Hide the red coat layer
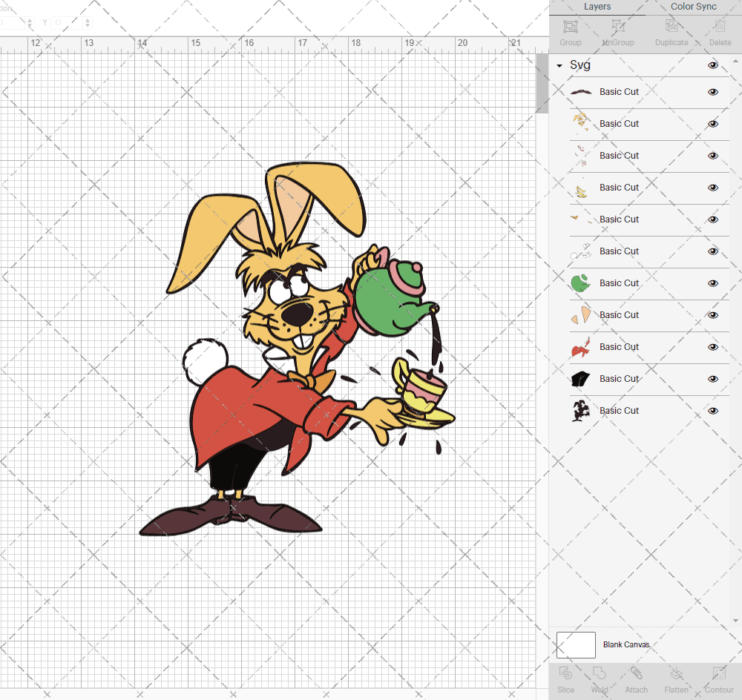Screen dimensions: 742x700 (x=713, y=347)
